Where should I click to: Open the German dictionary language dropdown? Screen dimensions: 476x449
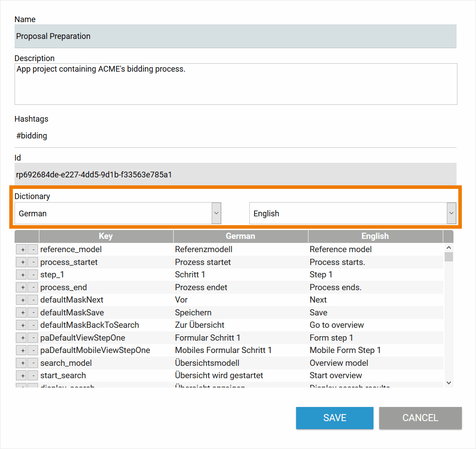(118, 213)
